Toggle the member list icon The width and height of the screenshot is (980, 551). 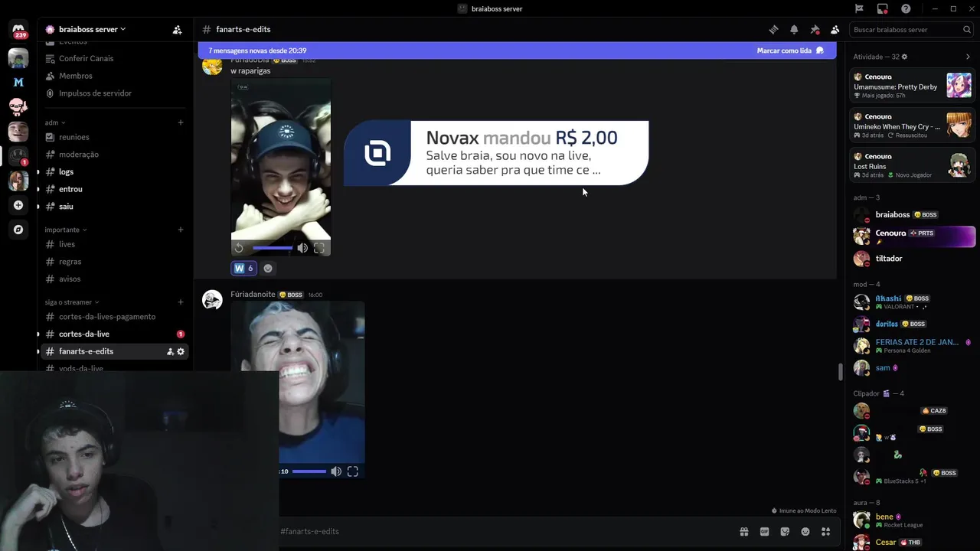tap(835, 30)
